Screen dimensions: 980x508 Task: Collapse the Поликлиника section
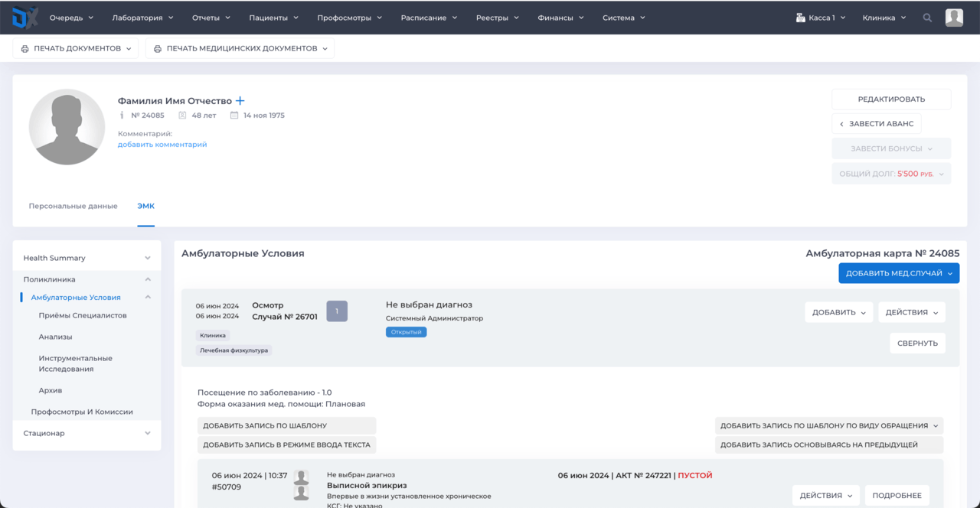[87, 279]
